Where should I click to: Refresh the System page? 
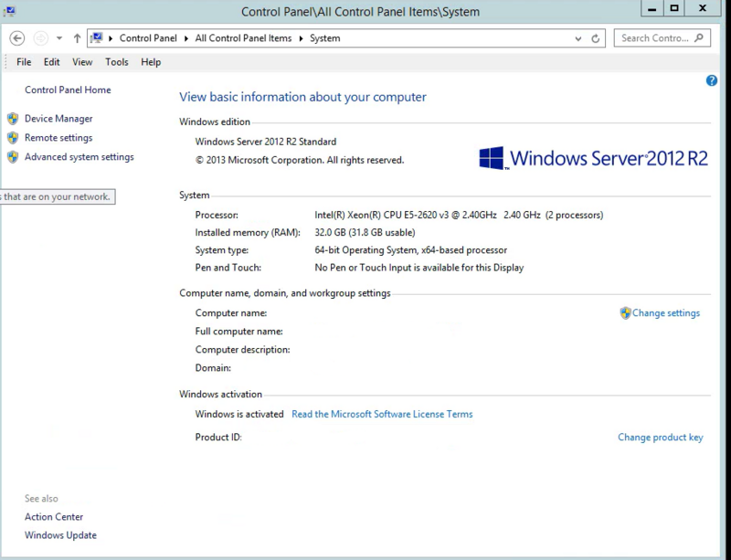pyautogui.click(x=596, y=38)
